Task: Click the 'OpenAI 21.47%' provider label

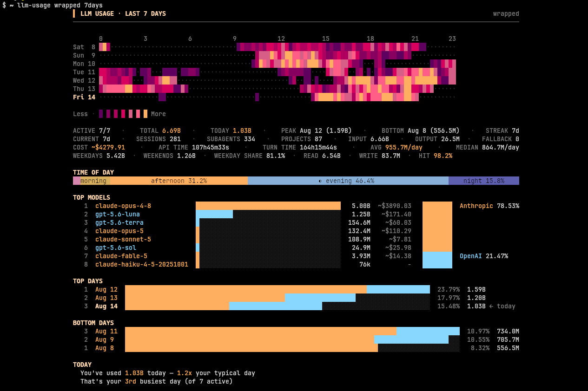Action: coord(484,256)
